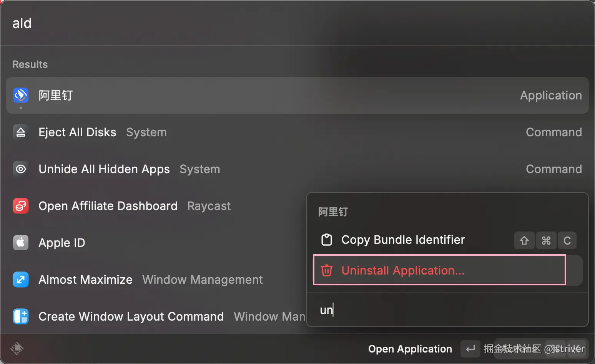Click the red trash uninstall icon
Viewport: 595px width, 364px height.
(327, 270)
